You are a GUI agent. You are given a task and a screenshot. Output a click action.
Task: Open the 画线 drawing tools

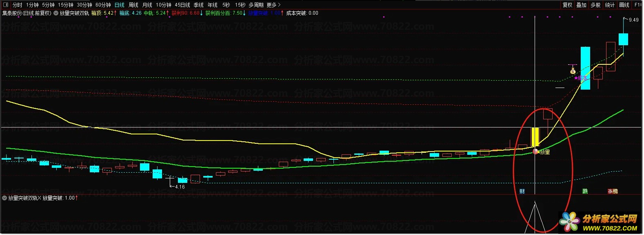[x=624, y=5]
